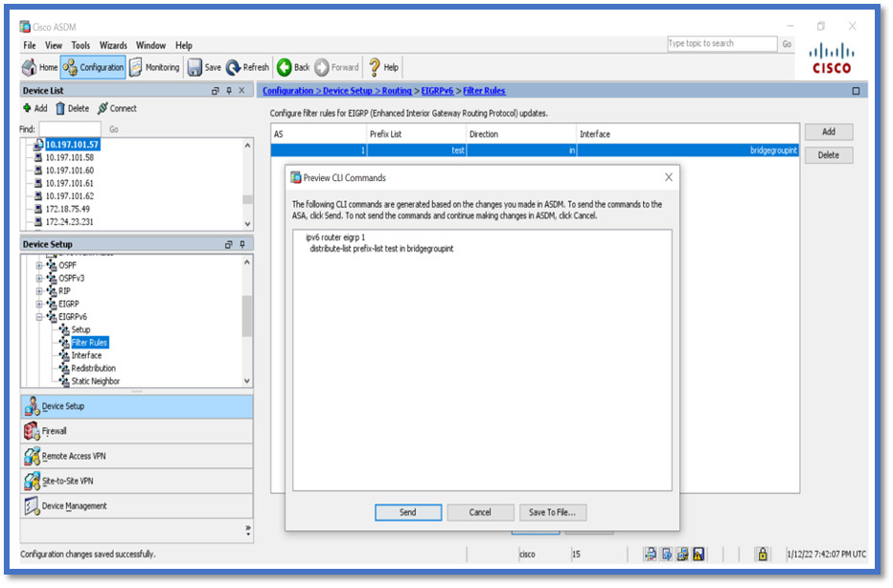The image size is (893, 588).
Task: Go Back using the green arrow
Action: [x=293, y=67]
